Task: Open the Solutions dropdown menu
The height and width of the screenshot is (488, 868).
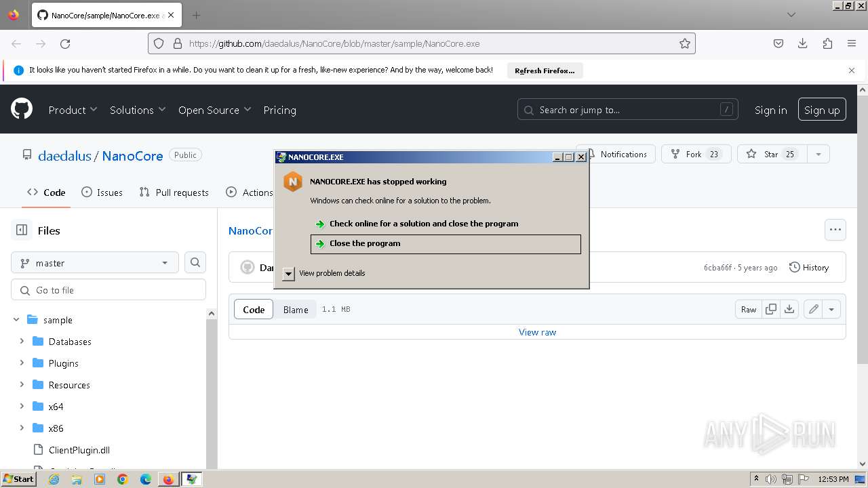Action: pyautogui.click(x=138, y=110)
